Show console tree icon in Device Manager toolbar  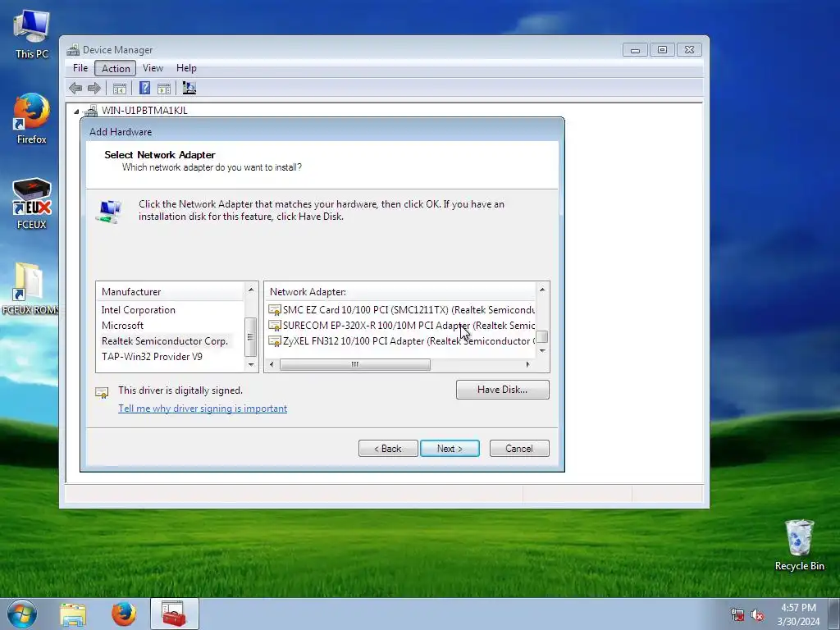[120, 89]
